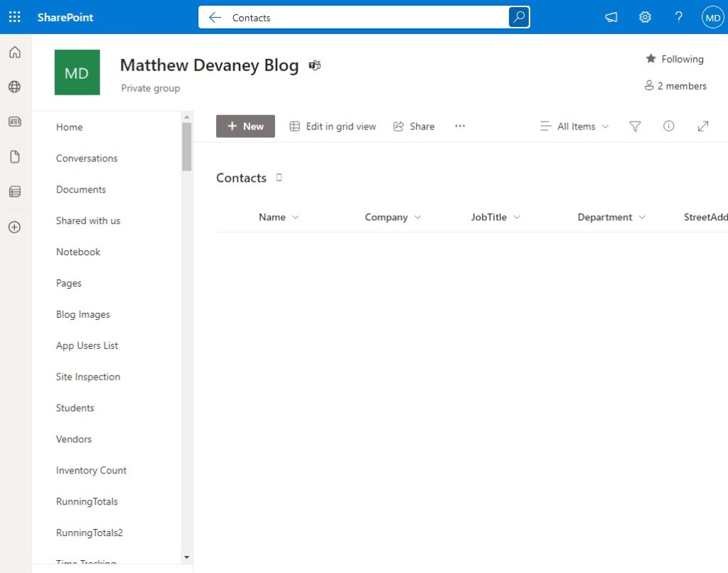Viewport: 728px width, 573px height.
Task: Toggle the Following star
Action: coord(675,59)
